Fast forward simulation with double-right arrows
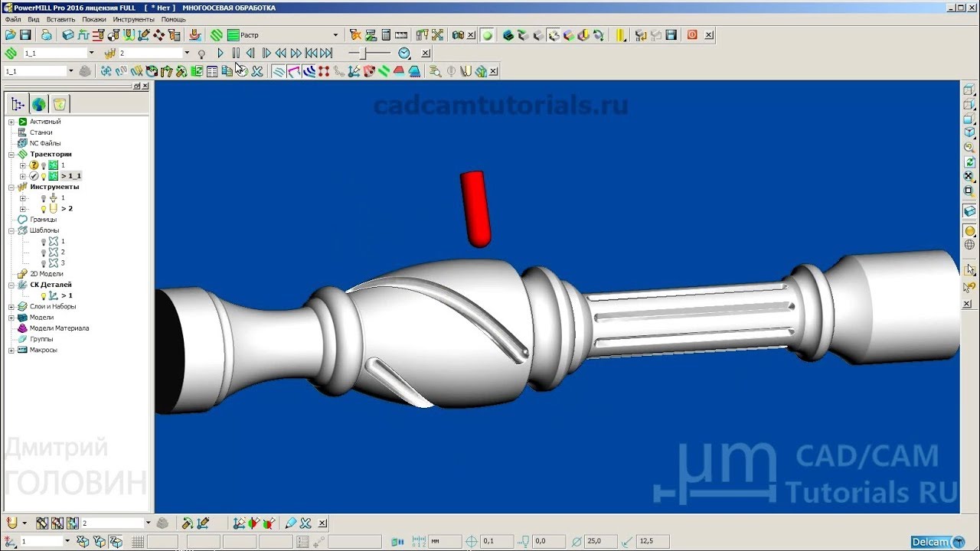Image resolution: width=980 pixels, height=551 pixels. tap(296, 53)
